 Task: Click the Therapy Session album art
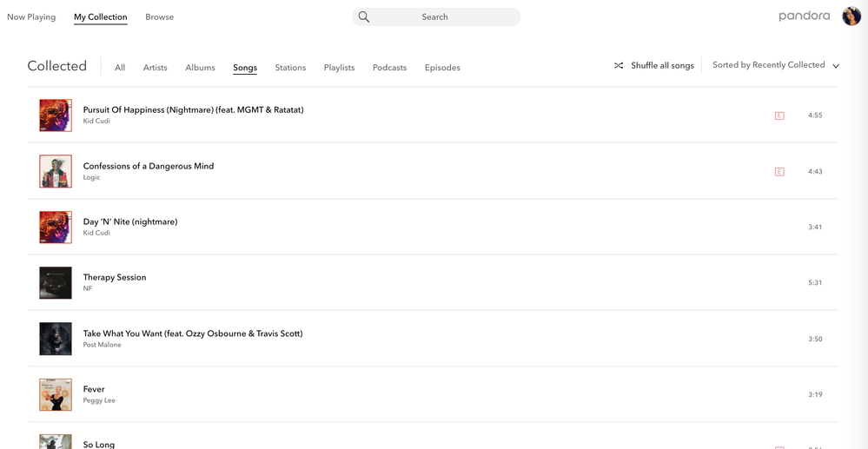(56, 283)
